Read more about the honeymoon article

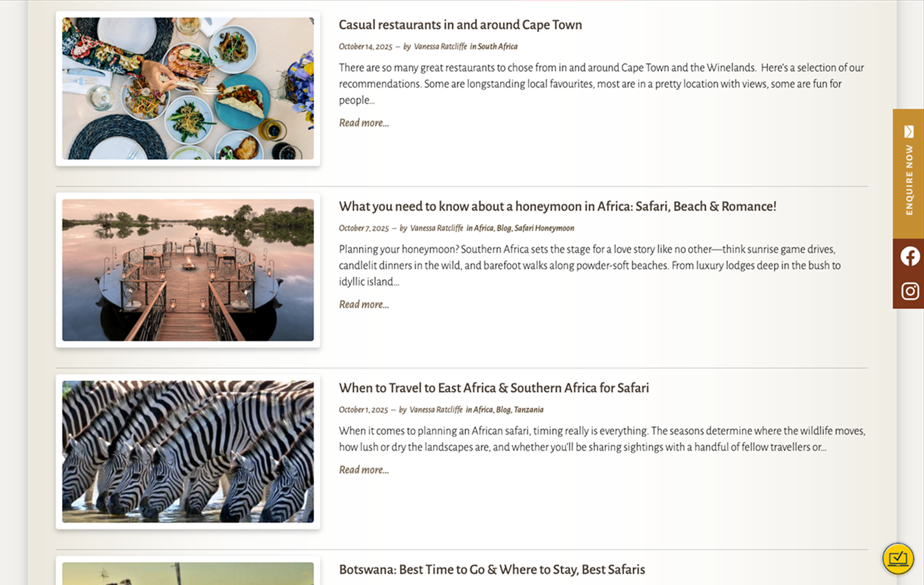(x=364, y=304)
